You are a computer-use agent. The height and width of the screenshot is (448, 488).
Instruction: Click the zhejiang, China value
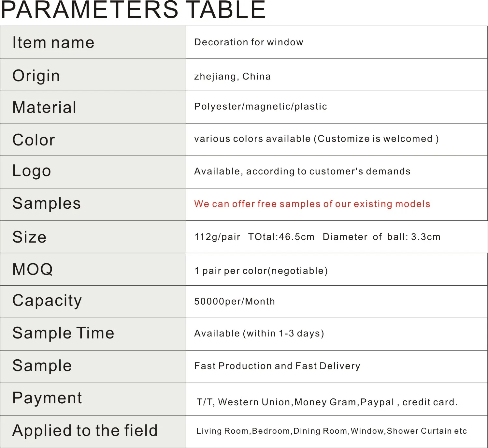(232, 76)
